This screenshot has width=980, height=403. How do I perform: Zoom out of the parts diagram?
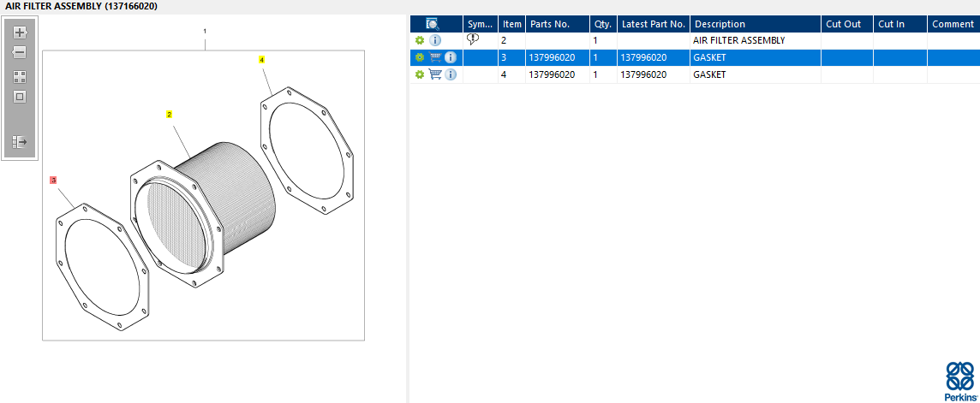pyautogui.click(x=20, y=52)
